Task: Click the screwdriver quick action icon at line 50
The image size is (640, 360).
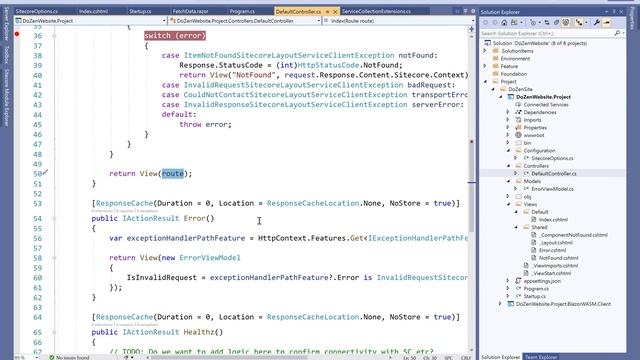Action: coord(46,172)
